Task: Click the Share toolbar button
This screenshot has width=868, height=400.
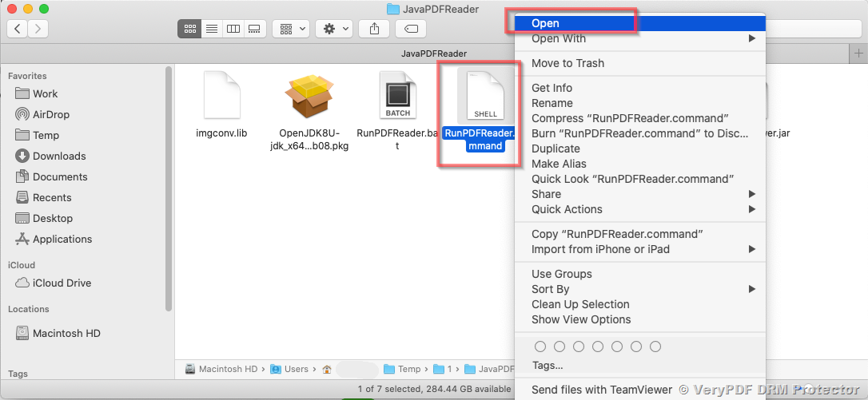Action: 374,29
